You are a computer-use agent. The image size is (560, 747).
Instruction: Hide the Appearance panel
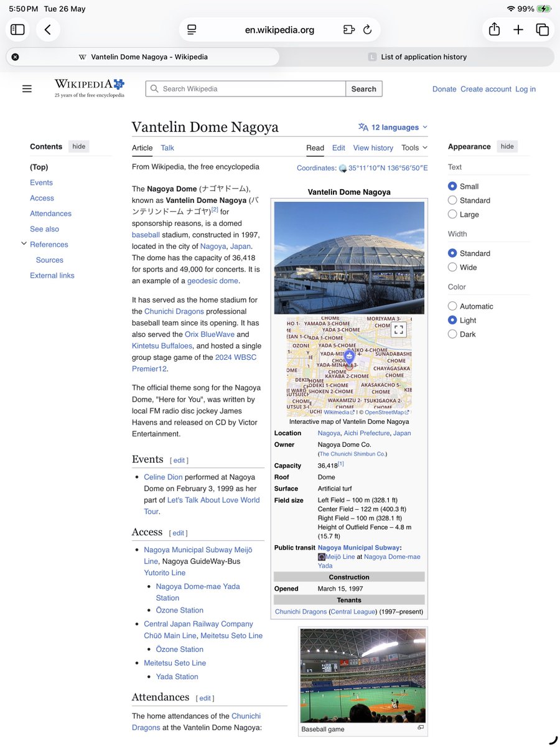508,146
